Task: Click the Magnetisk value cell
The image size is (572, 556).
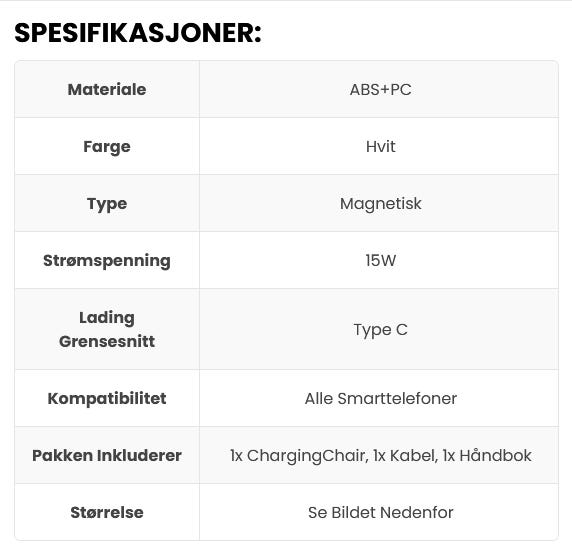Action: click(x=380, y=204)
